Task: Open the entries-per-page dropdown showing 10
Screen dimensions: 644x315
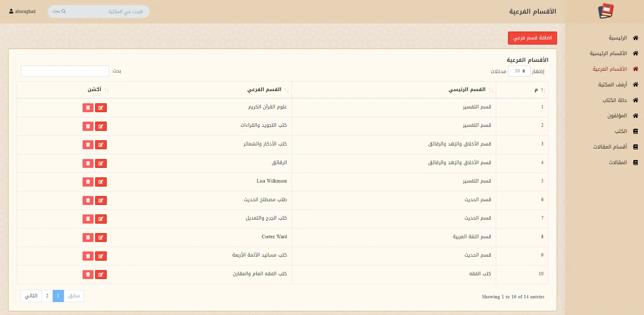Action: tap(519, 71)
